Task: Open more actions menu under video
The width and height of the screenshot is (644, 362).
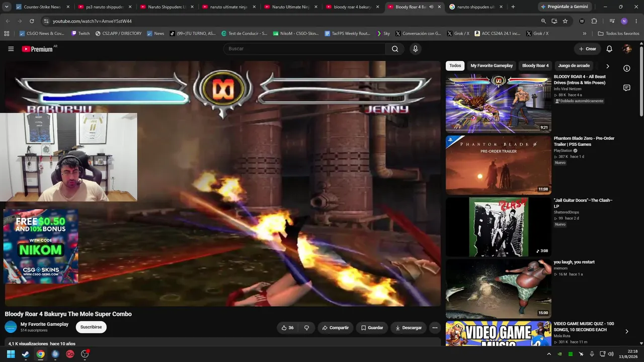Action: click(x=435, y=328)
